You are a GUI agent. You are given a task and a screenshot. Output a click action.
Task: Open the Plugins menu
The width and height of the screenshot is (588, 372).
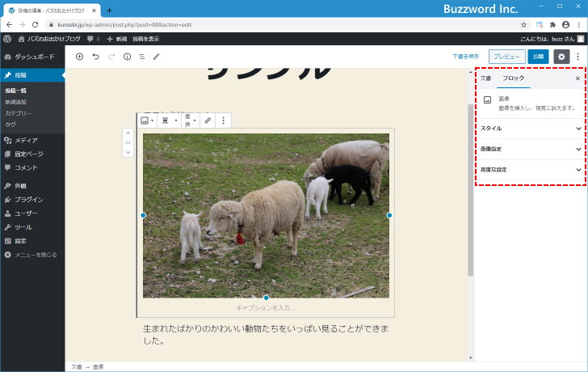[x=32, y=200]
